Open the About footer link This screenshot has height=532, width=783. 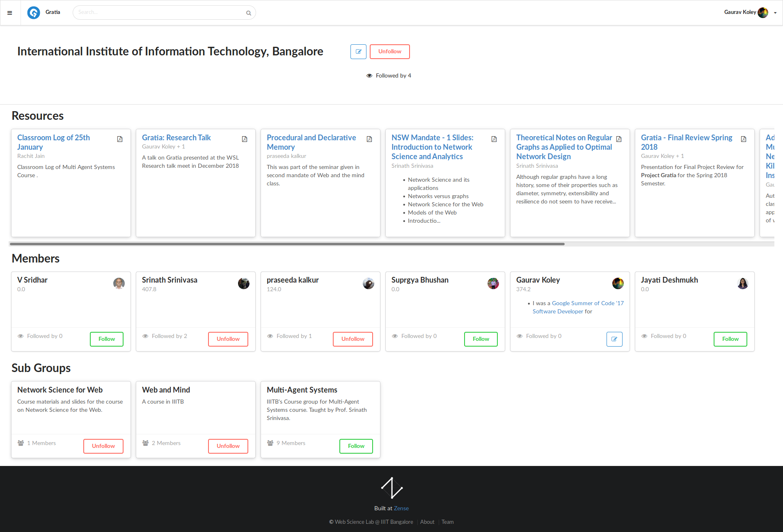(427, 522)
